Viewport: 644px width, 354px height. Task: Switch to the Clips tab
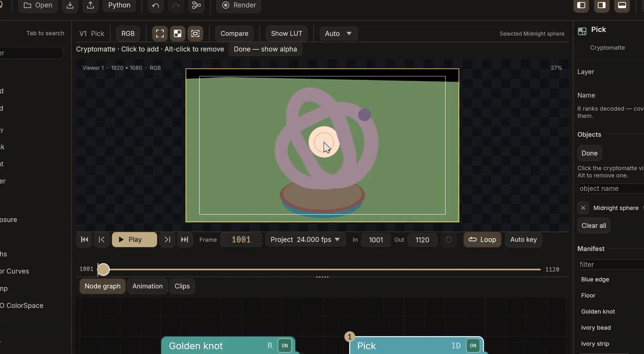pyautogui.click(x=182, y=286)
